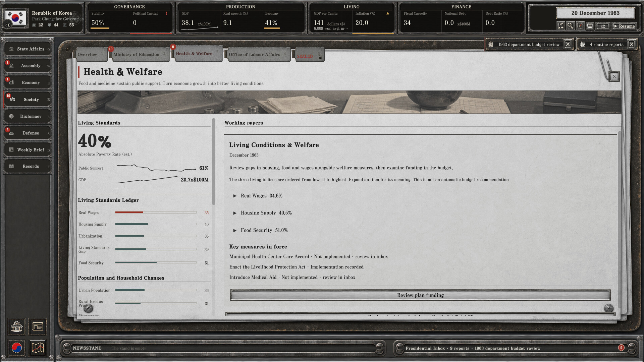Click the locked SEALED tab padlock
The image size is (644, 362).
[320, 57]
